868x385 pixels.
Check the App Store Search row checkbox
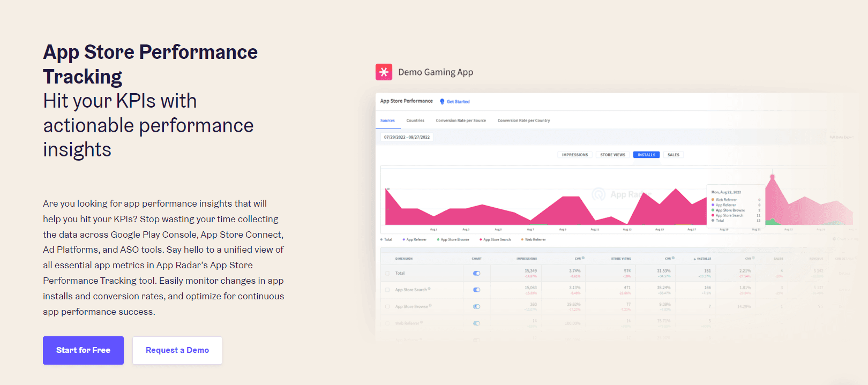387,290
